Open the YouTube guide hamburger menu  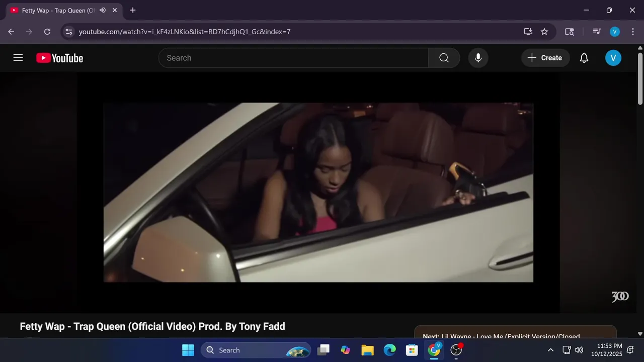[x=18, y=58]
